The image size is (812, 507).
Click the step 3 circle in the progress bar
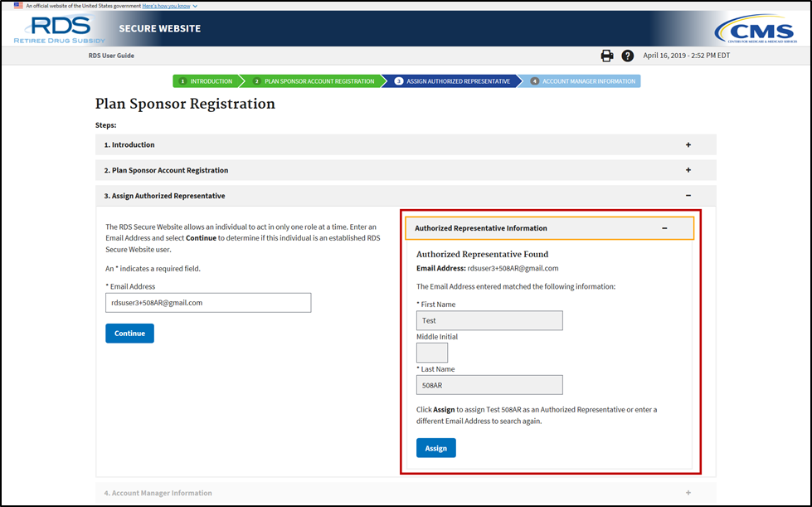point(400,81)
